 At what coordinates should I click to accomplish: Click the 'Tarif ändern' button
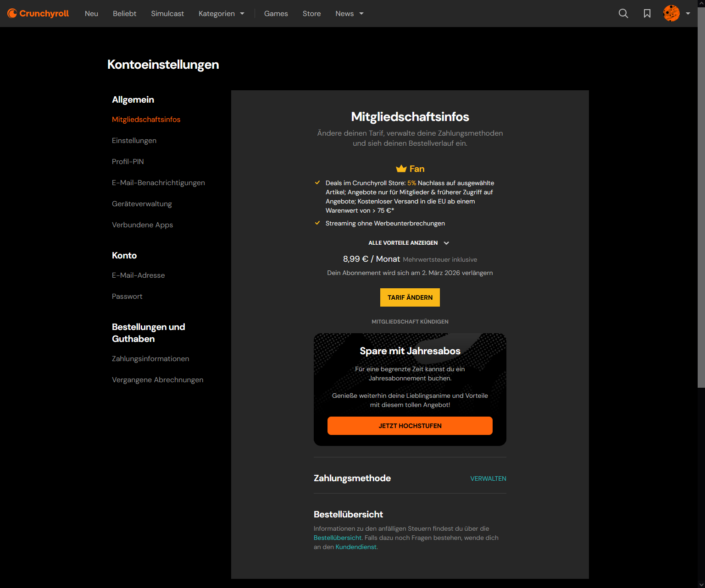(410, 297)
